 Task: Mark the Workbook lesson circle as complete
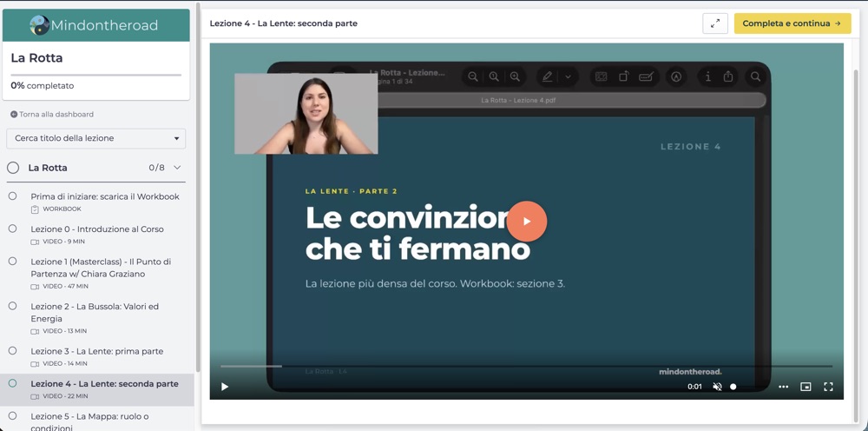(x=13, y=196)
